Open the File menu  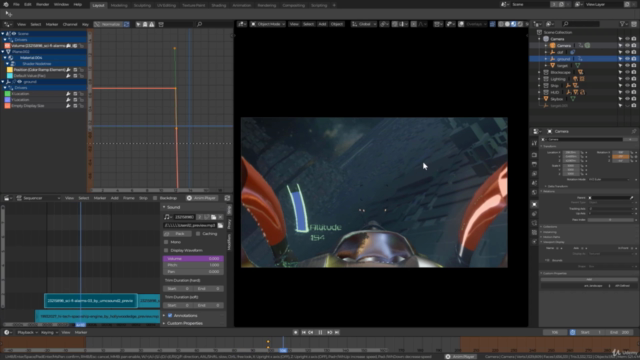[x=16, y=4]
